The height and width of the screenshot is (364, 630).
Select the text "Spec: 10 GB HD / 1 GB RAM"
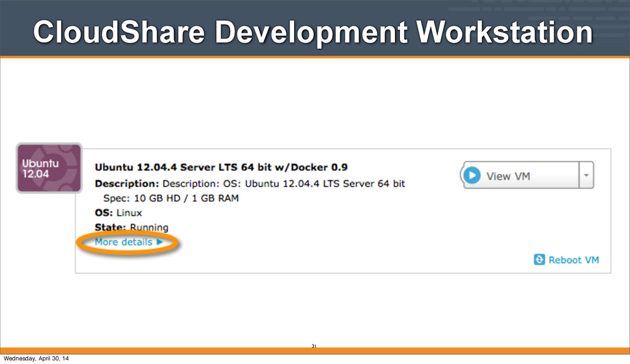(171, 198)
